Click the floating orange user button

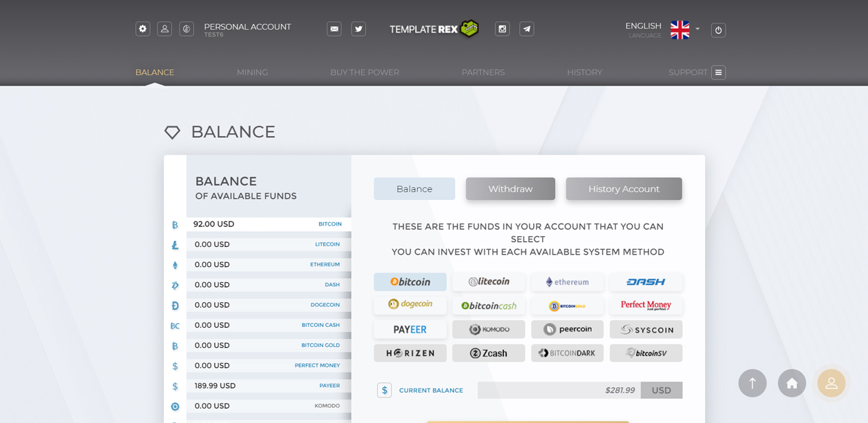831,383
